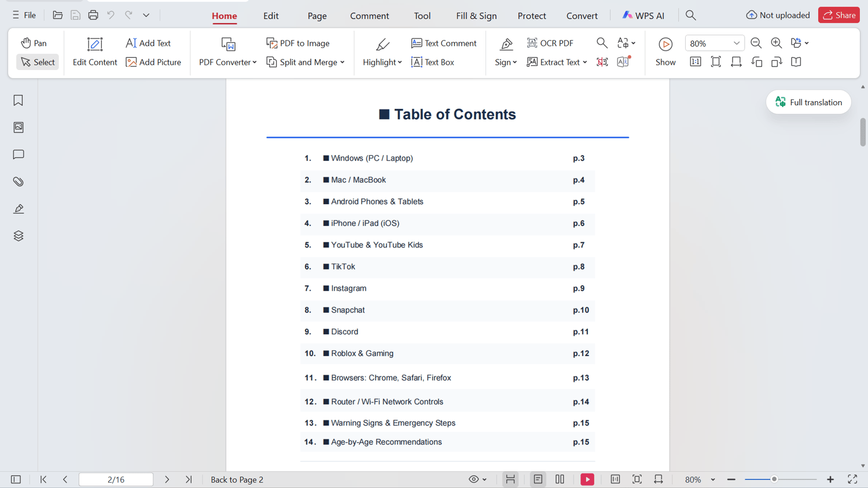This screenshot has width=868, height=488.
Task: Click the Save icon
Action: pyautogui.click(x=75, y=15)
